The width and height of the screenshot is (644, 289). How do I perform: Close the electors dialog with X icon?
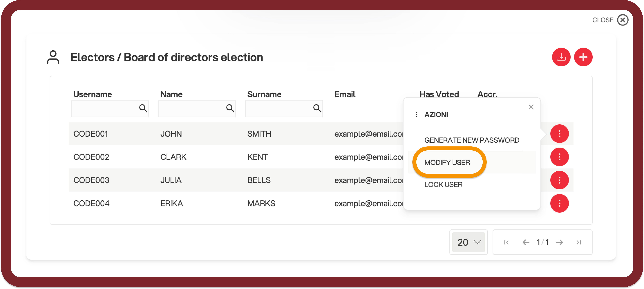click(x=623, y=20)
